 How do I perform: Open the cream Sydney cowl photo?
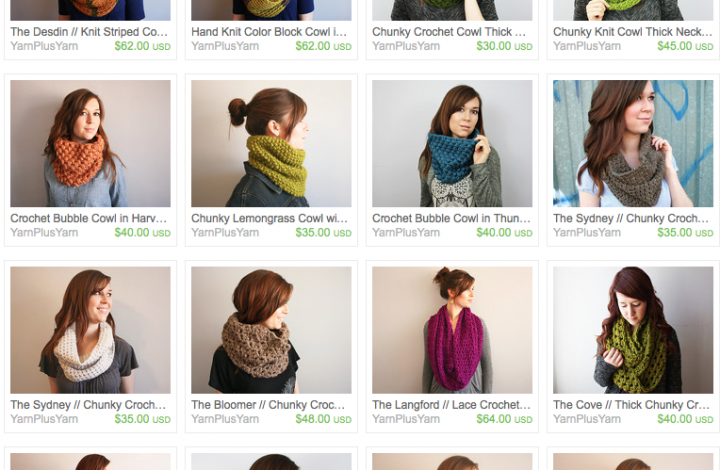(x=90, y=330)
